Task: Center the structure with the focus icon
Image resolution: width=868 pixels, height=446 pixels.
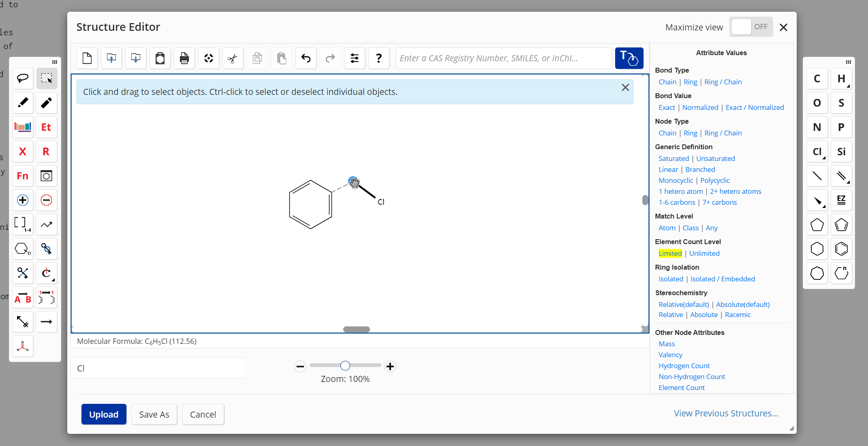Action: 209,58
